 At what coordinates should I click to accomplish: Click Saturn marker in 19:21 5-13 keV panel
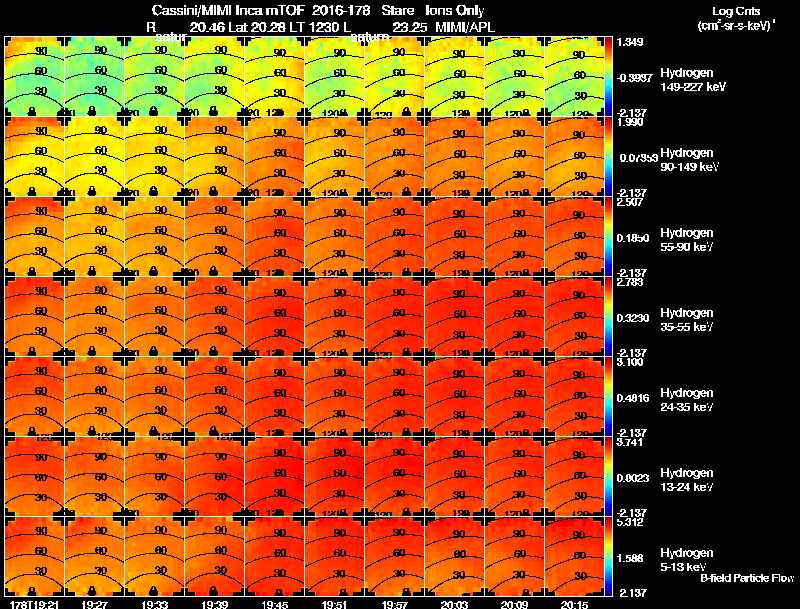32,591
